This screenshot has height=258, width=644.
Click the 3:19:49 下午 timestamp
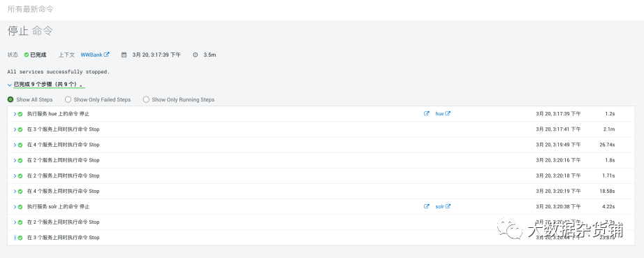558,145
